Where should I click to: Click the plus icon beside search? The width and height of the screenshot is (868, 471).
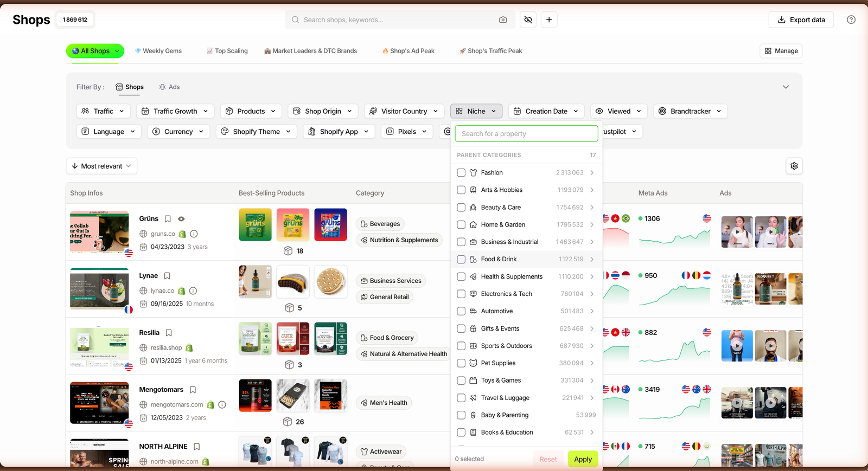(x=549, y=20)
